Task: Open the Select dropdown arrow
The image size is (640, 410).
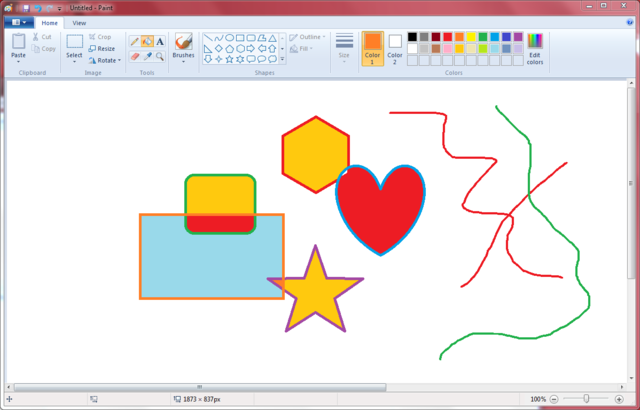Action: (74, 62)
